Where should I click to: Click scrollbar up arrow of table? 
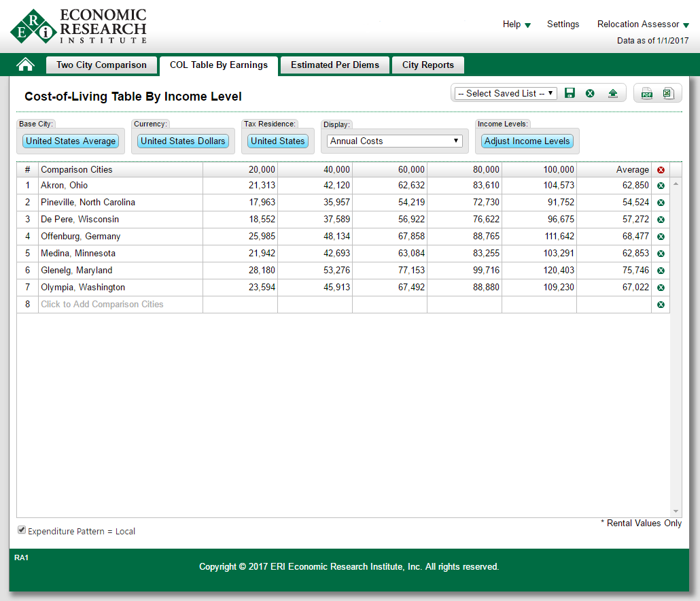click(676, 184)
